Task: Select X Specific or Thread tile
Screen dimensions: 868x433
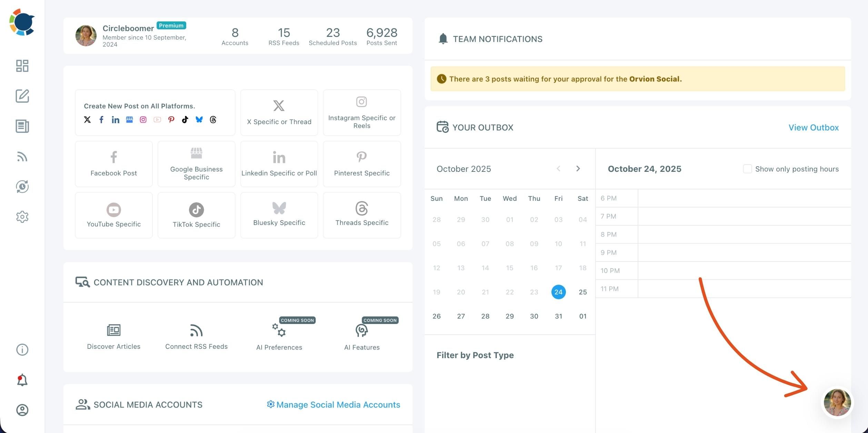Action: pos(279,112)
